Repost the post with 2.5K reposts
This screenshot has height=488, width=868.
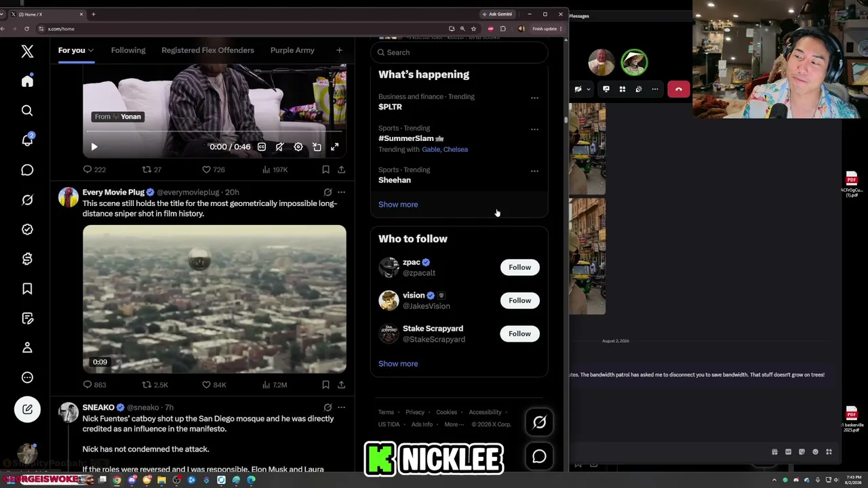(x=155, y=385)
